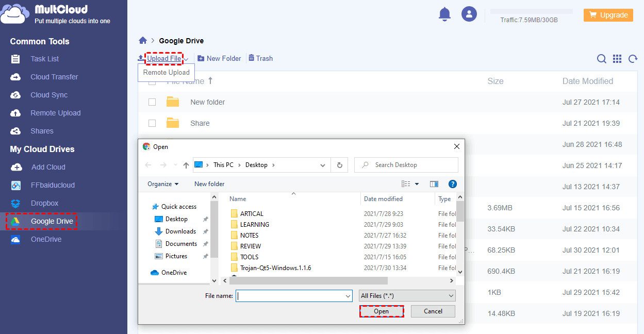Switch to grid view icon
This screenshot has height=334, width=644.
(x=617, y=59)
